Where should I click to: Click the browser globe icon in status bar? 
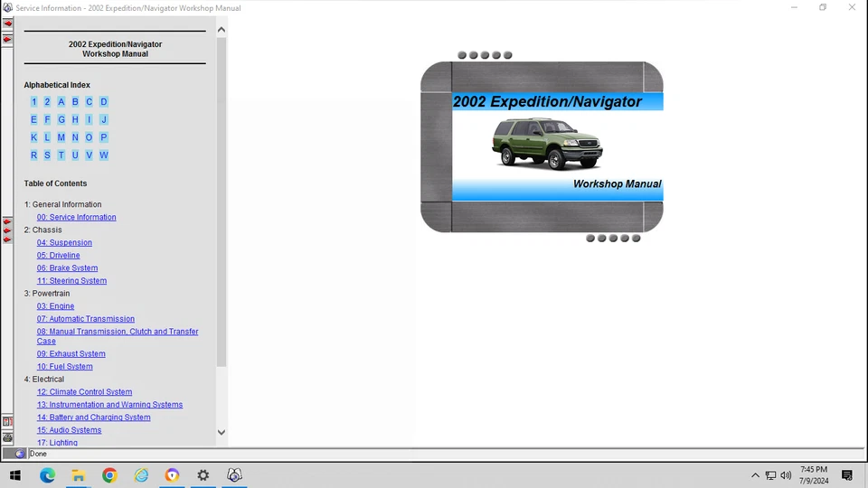click(x=20, y=454)
